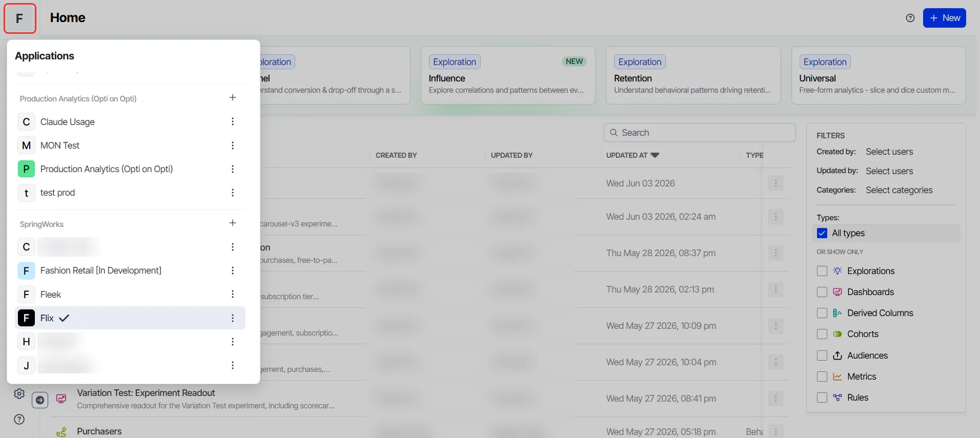Open the Influence exploration card
Image resolution: width=980 pixels, height=438 pixels.
508,75
